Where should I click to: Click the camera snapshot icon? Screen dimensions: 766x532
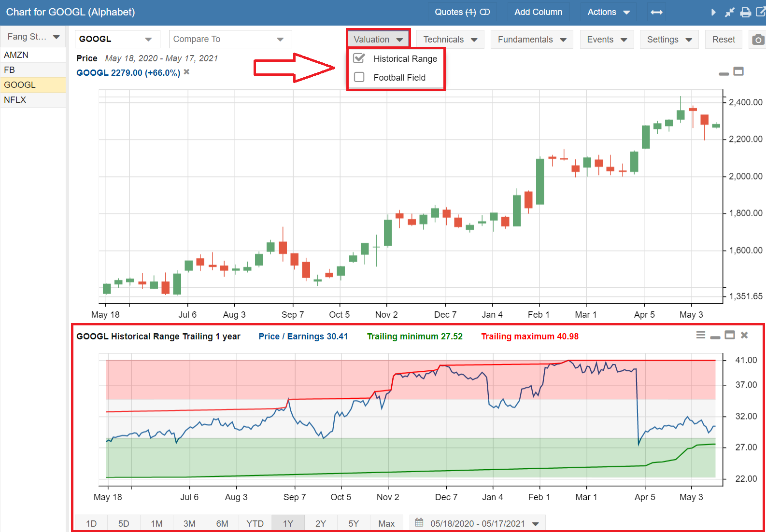tap(758, 40)
